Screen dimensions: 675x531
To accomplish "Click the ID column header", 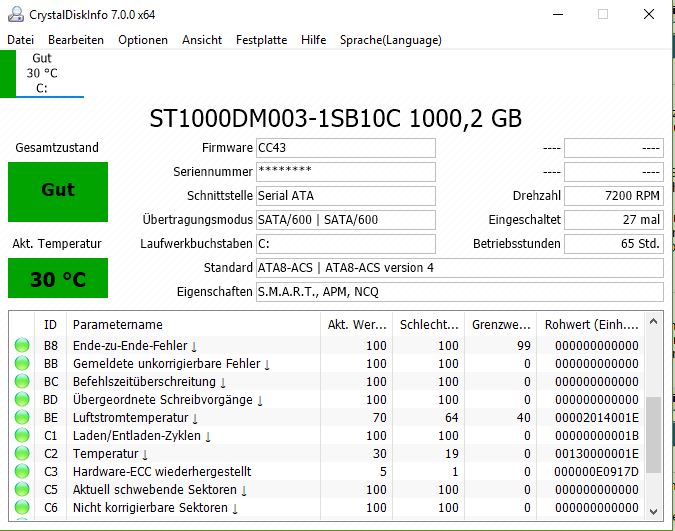I will [x=50, y=324].
